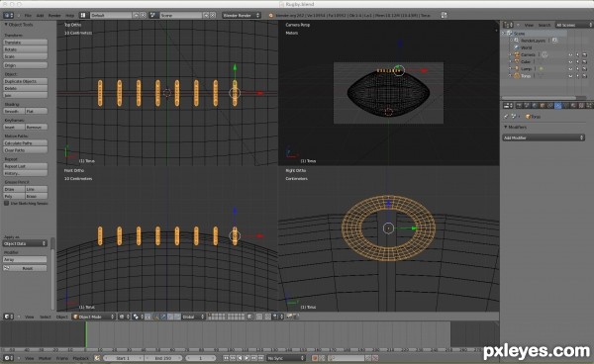Click the World icon in the outliner
The height and width of the screenshot is (364, 594).
point(517,47)
